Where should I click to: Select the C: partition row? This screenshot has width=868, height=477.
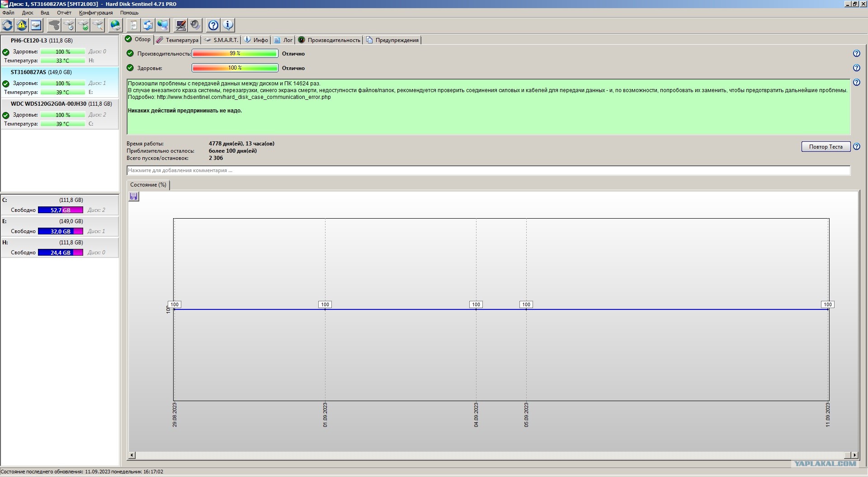pos(60,205)
